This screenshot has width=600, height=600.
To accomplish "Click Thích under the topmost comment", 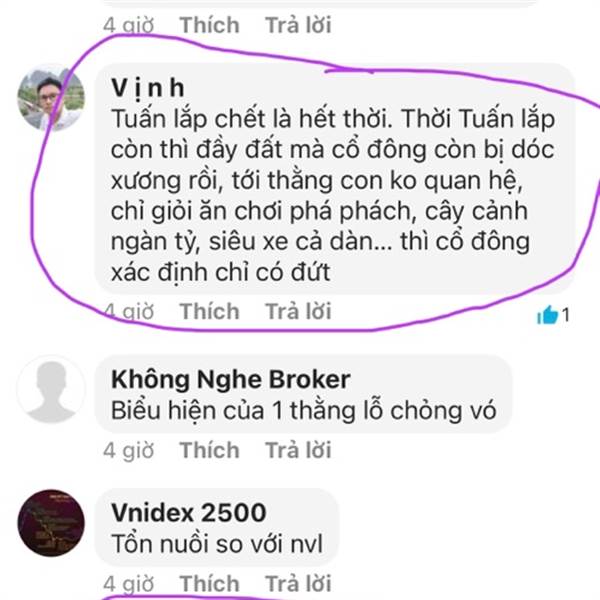I will [x=209, y=25].
